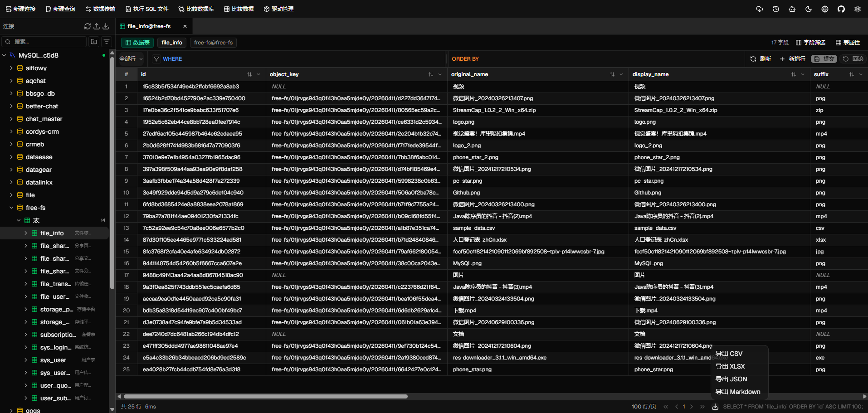Sort by the id column
The image size is (868, 413).
point(249,74)
